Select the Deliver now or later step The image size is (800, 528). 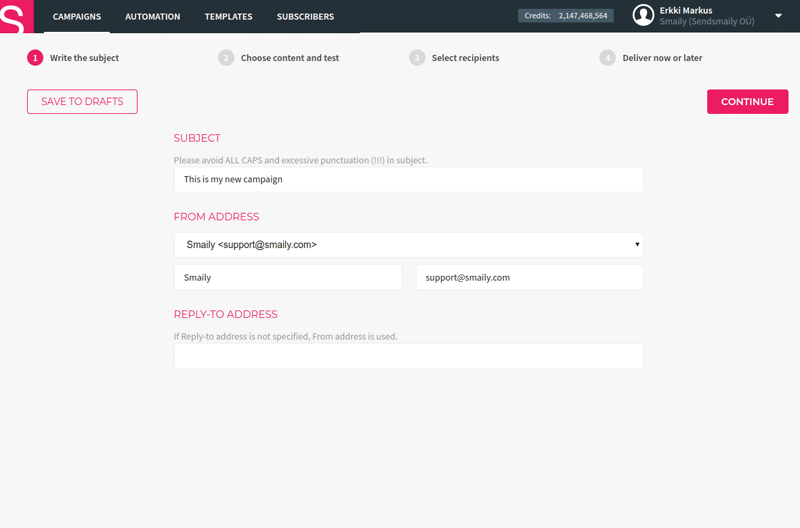click(662, 58)
